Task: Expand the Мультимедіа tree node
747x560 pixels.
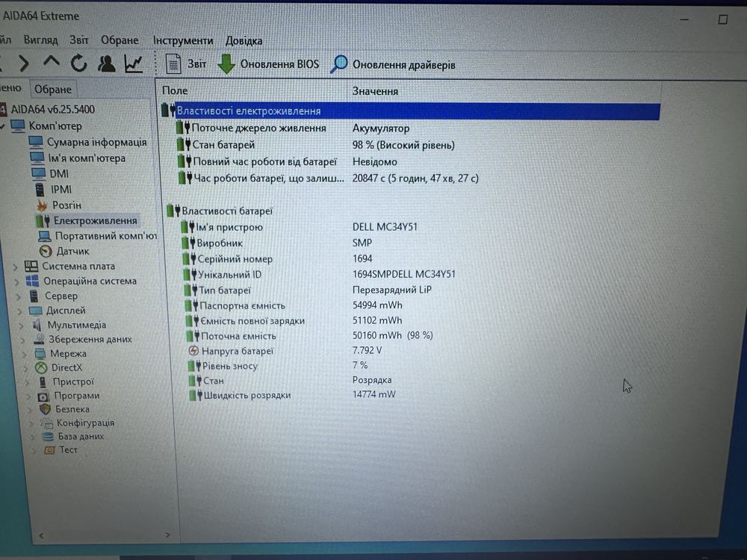Action: (22, 326)
